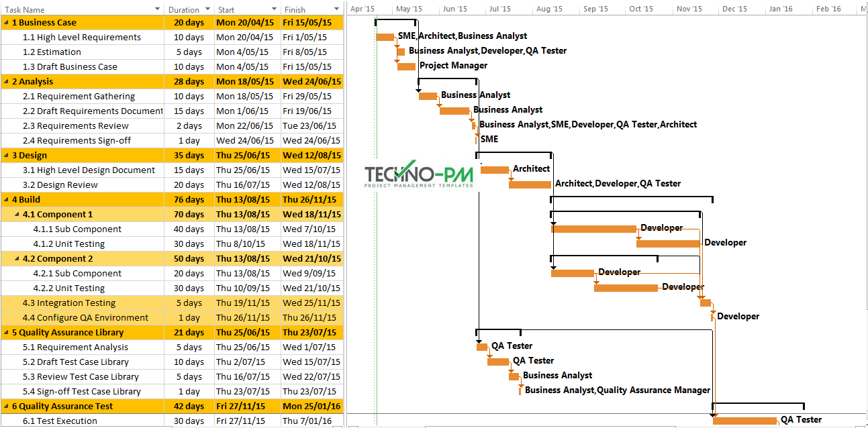Click the May '15 timeline header
Image resolution: width=868 pixels, height=428 pixels.
pos(409,8)
